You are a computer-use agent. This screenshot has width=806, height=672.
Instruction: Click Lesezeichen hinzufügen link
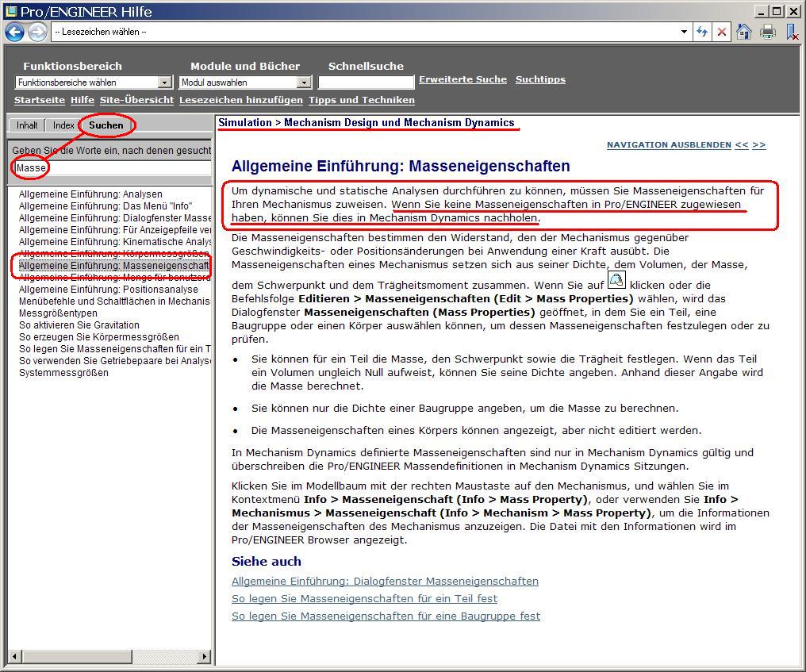pos(241,100)
